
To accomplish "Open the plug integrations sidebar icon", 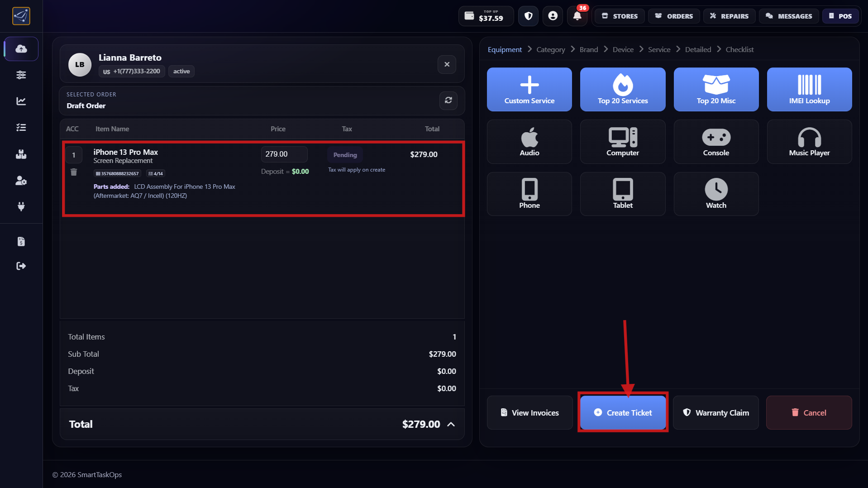I will click(x=21, y=207).
